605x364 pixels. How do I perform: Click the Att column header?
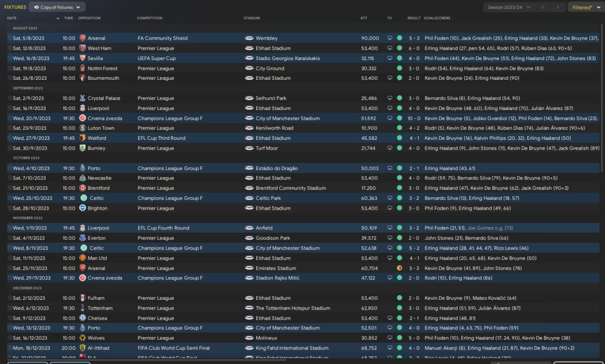point(364,18)
